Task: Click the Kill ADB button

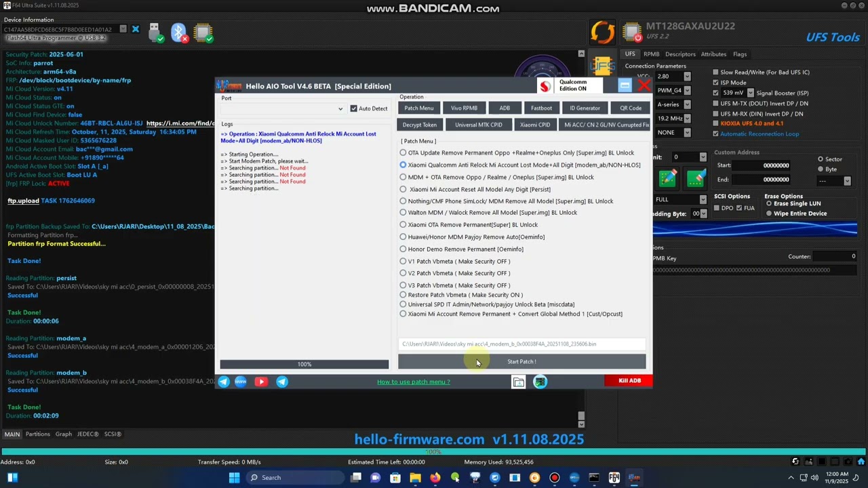Action: click(629, 381)
